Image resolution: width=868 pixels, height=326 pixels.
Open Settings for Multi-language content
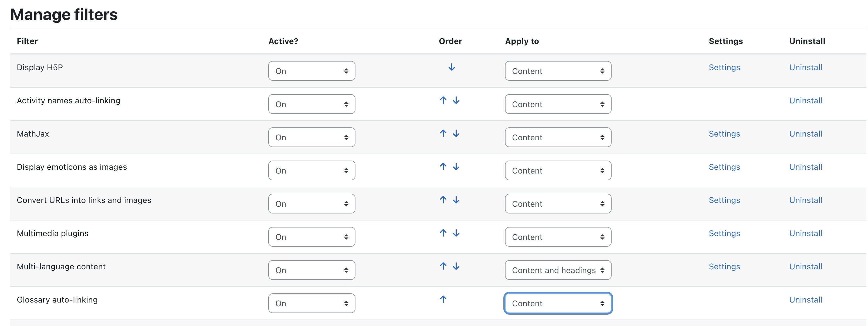point(724,266)
